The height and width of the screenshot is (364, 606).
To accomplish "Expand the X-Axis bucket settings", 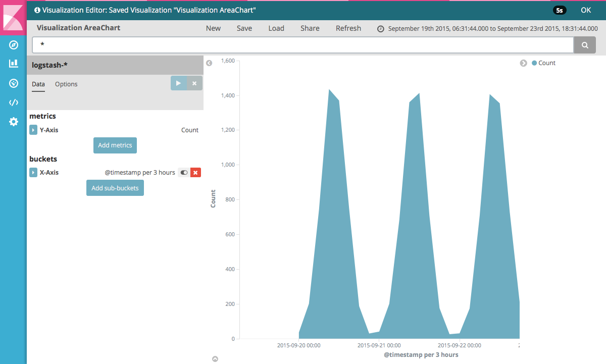I will pos(33,173).
